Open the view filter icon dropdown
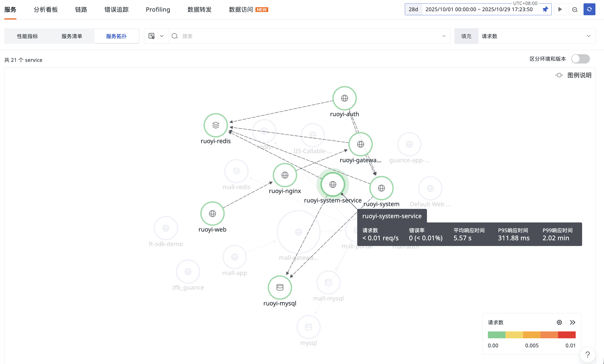 (x=156, y=36)
